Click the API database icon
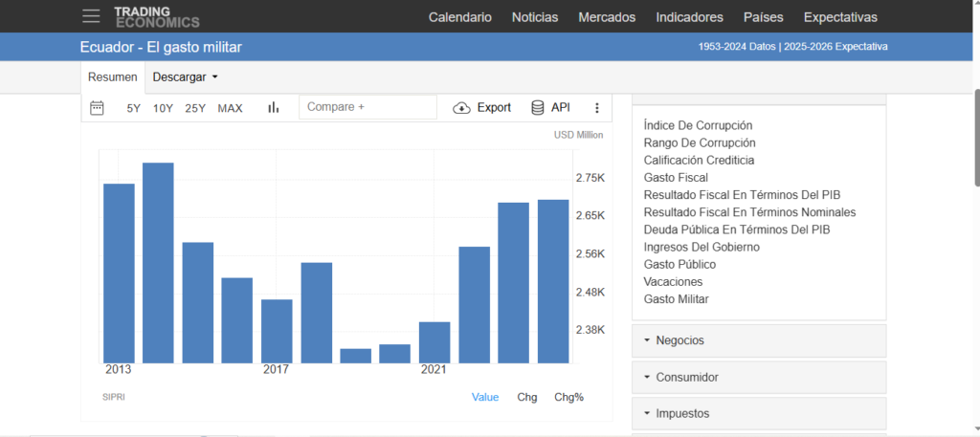The width and height of the screenshot is (980, 437). (538, 108)
